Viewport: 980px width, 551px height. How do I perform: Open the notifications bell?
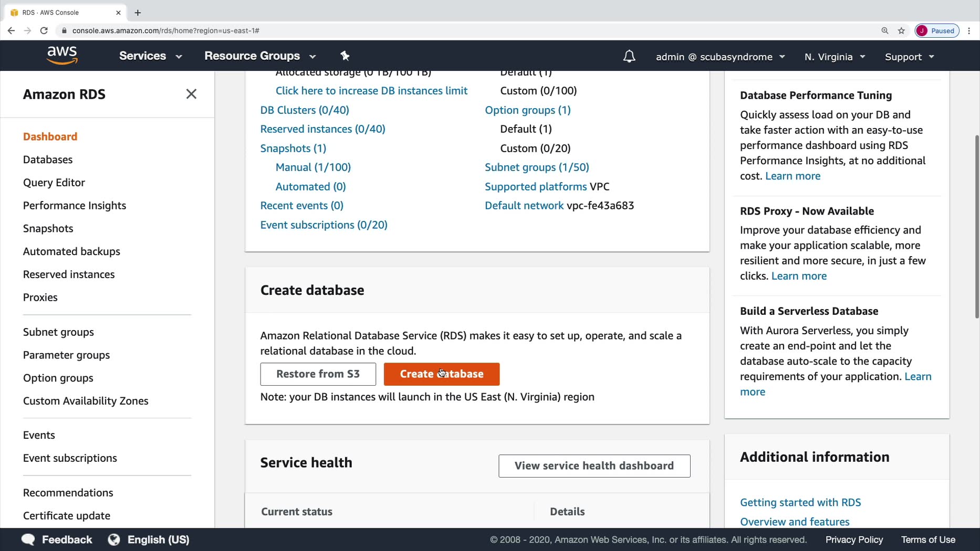point(629,56)
